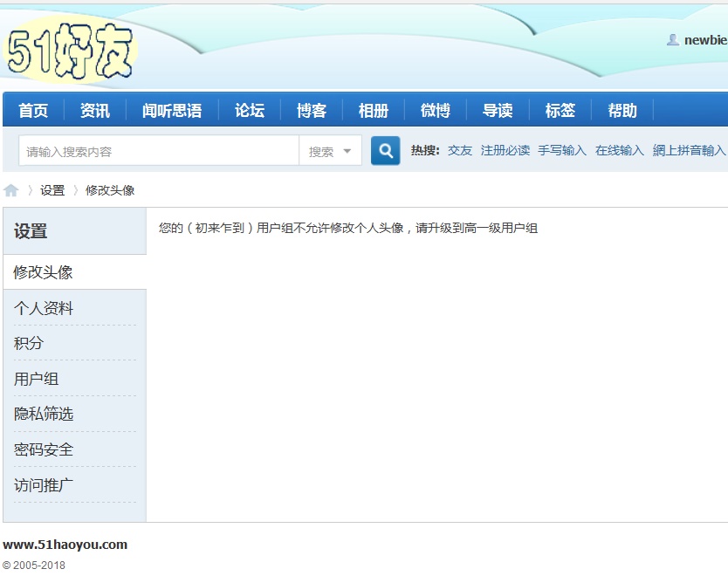Go to the 论坛 navigation tab
This screenshot has width=728, height=576.
(250, 111)
